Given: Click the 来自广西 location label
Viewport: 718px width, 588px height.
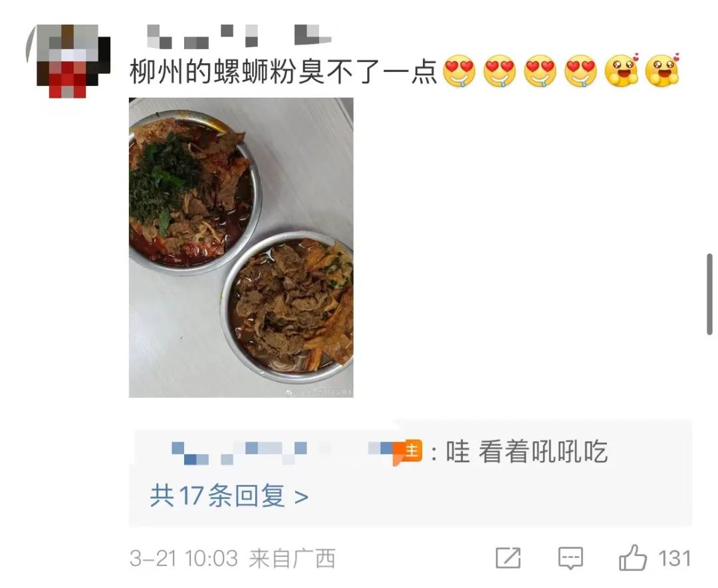Looking at the screenshot, I should pyautogui.click(x=292, y=559).
